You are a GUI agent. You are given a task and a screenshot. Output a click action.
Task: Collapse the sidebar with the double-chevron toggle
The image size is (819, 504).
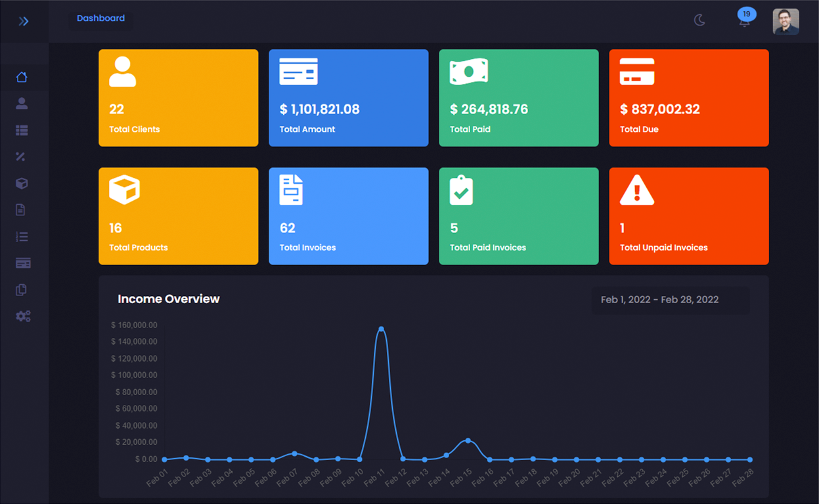24,20
